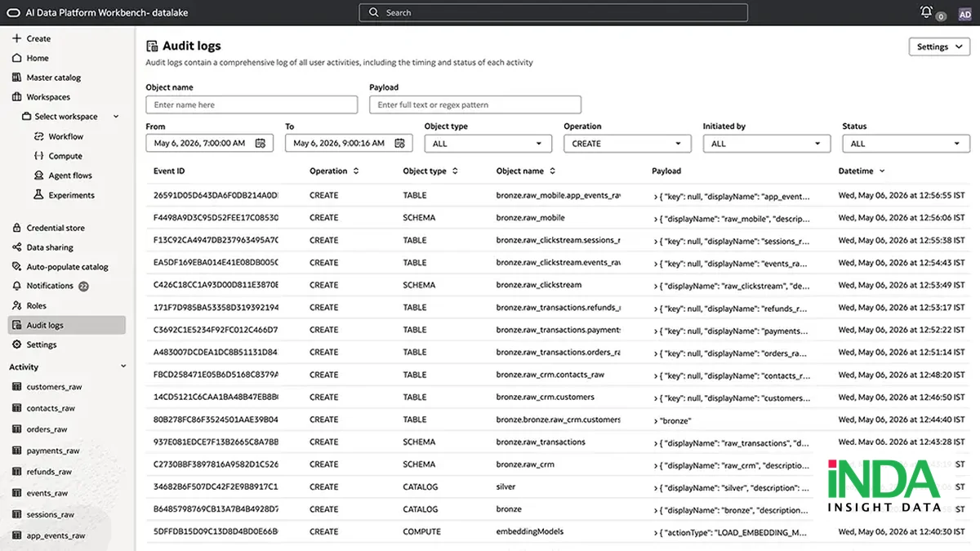Open Master catalog in the sidebar
The image size is (980, 551).
(x=54, y=78)
